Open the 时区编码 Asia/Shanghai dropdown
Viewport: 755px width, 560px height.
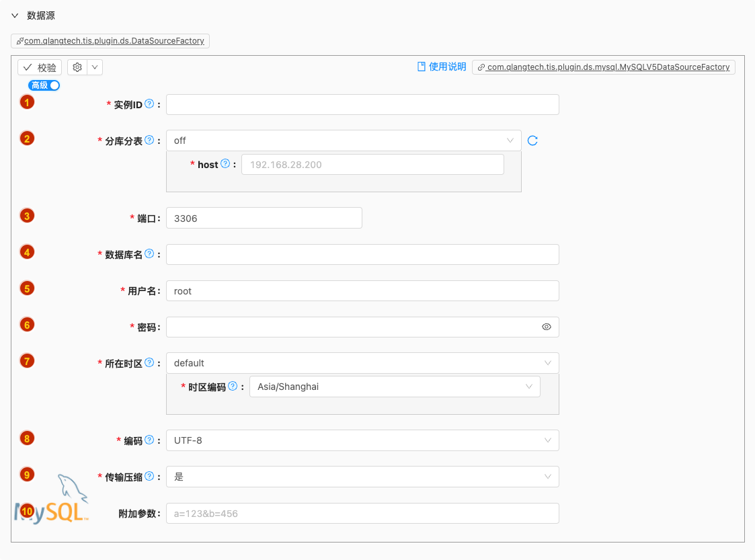(x=394, y=387)
